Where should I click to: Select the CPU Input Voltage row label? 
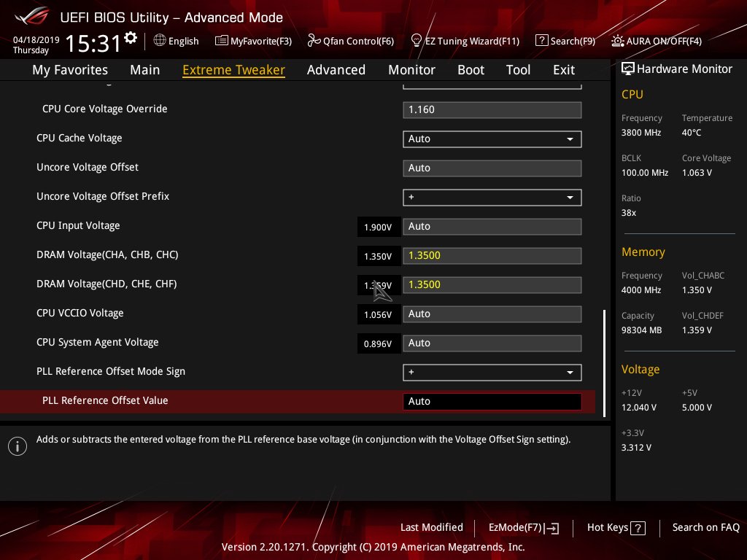pyautogui.click(x=78, y=226)
